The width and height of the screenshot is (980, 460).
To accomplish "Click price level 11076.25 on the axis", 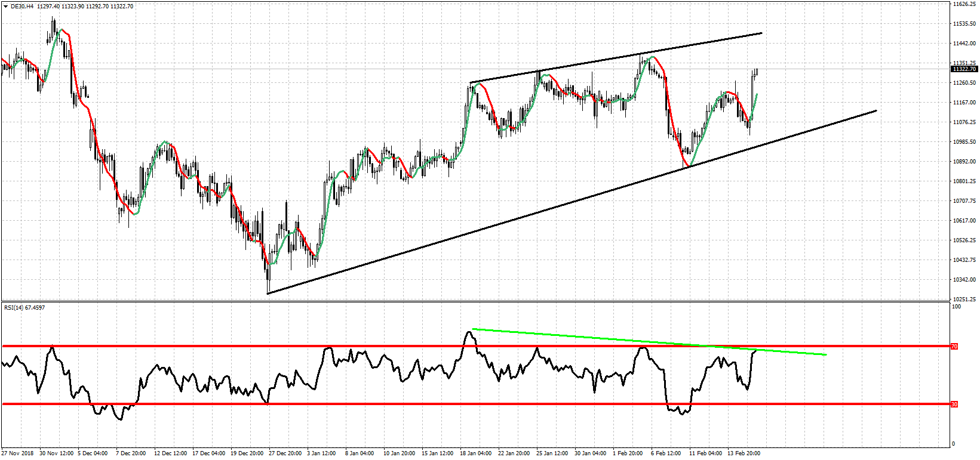I will coord(964,122).
